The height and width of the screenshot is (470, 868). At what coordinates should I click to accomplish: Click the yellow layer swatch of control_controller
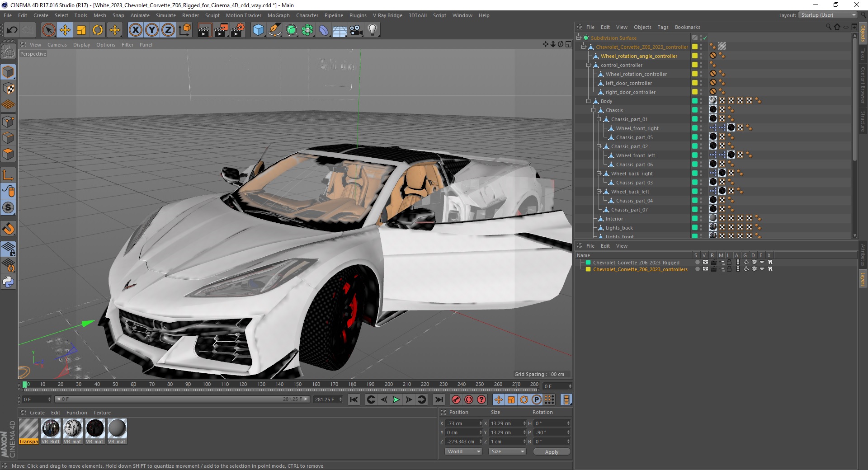[x=695, y=65]
